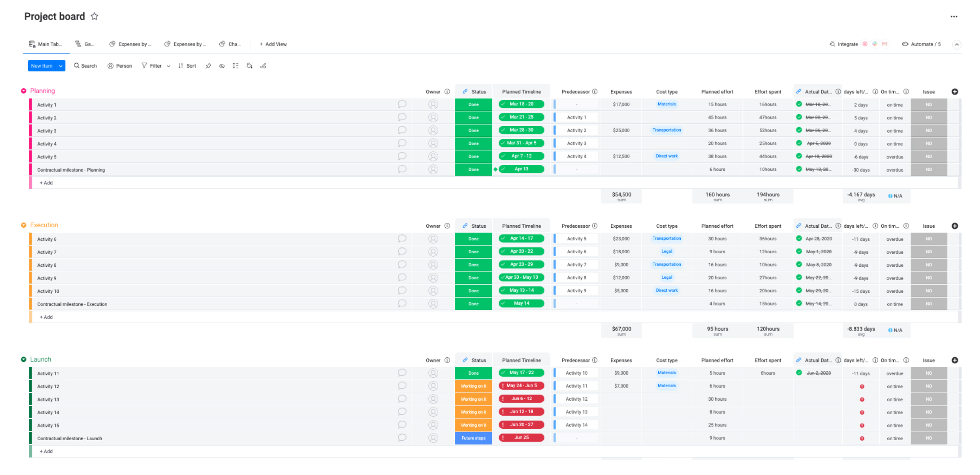Click owner avatar for Activity 7
Screen dimensions: 980x475
pos(433,252)
